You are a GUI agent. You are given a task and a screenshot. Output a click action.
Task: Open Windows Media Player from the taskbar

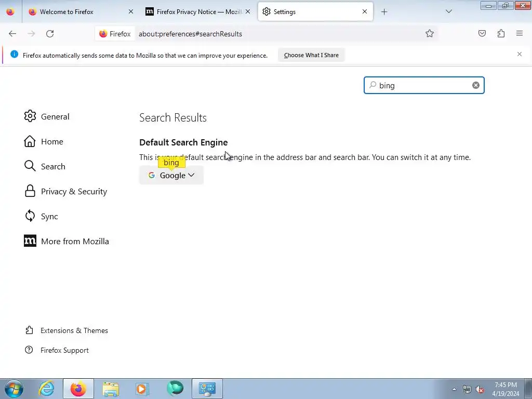tap(142, 389)
